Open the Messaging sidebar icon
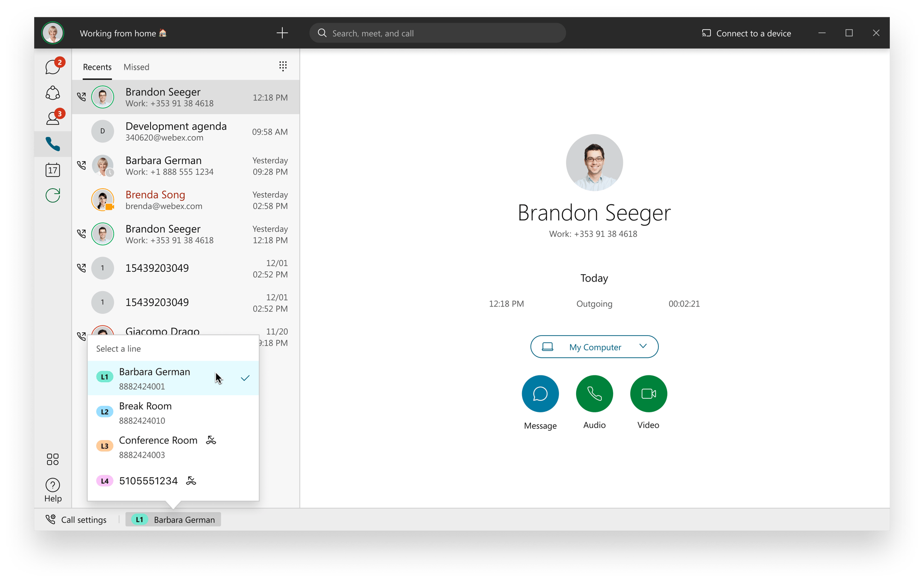This screenshot has width=924, height=582. click(53, 67)
